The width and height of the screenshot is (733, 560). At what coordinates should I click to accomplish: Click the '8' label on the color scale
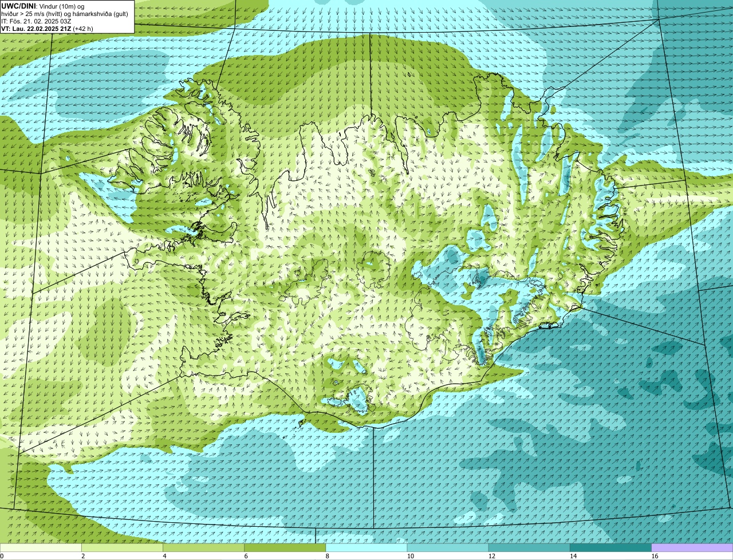[327, 556]
